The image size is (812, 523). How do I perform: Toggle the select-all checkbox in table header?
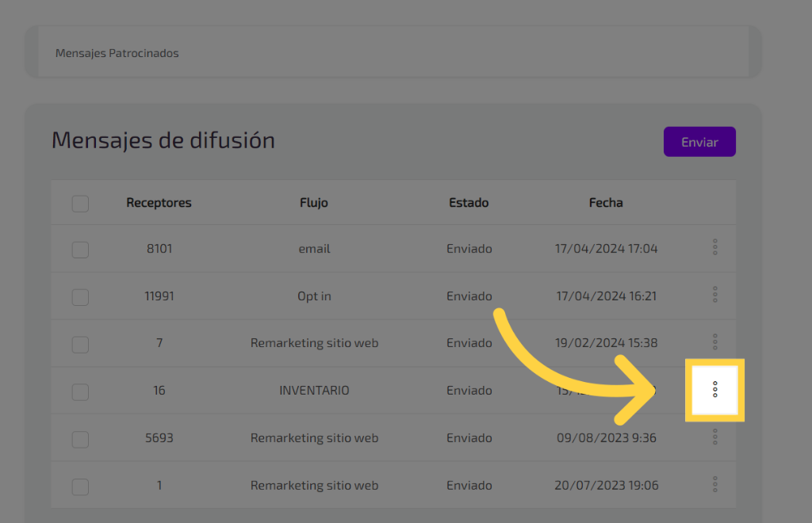pos(80,204)
